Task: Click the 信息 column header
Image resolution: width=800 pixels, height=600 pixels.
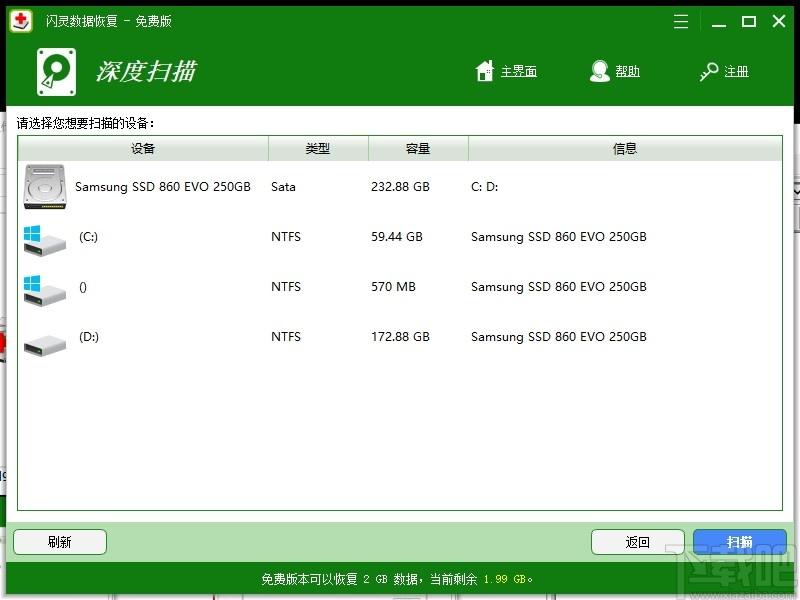Action: pyautogui.click(x=625, y=148)
